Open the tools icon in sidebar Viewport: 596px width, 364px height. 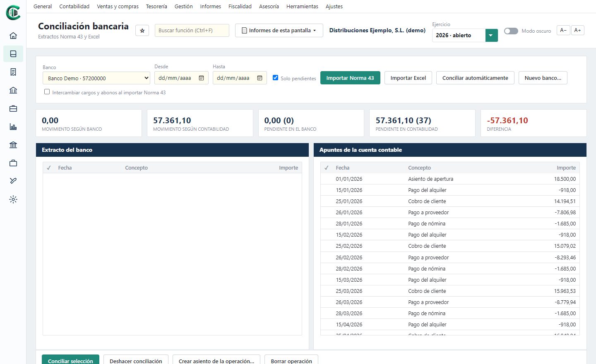pyautogui.click(x=13, y=181)
